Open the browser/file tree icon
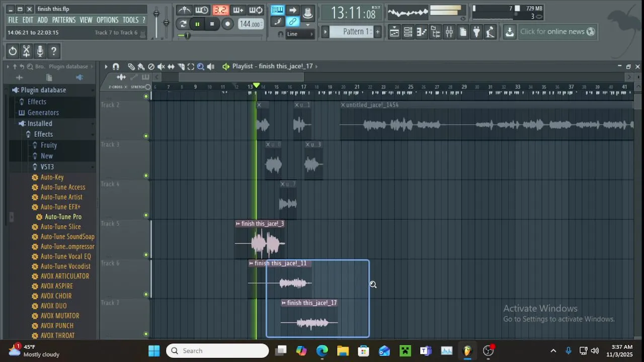This screenshot has height=362, width=644. pos(436,32)
